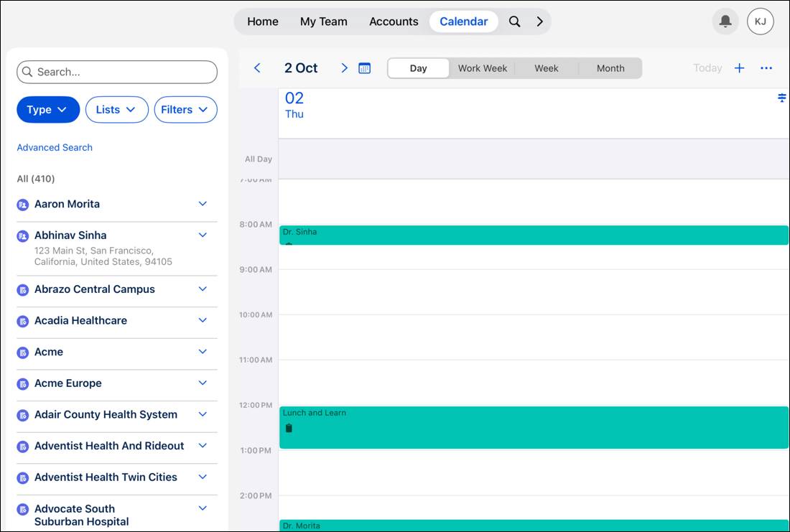
Task: Click Aaron Morita person account icon
Action: 23,205
